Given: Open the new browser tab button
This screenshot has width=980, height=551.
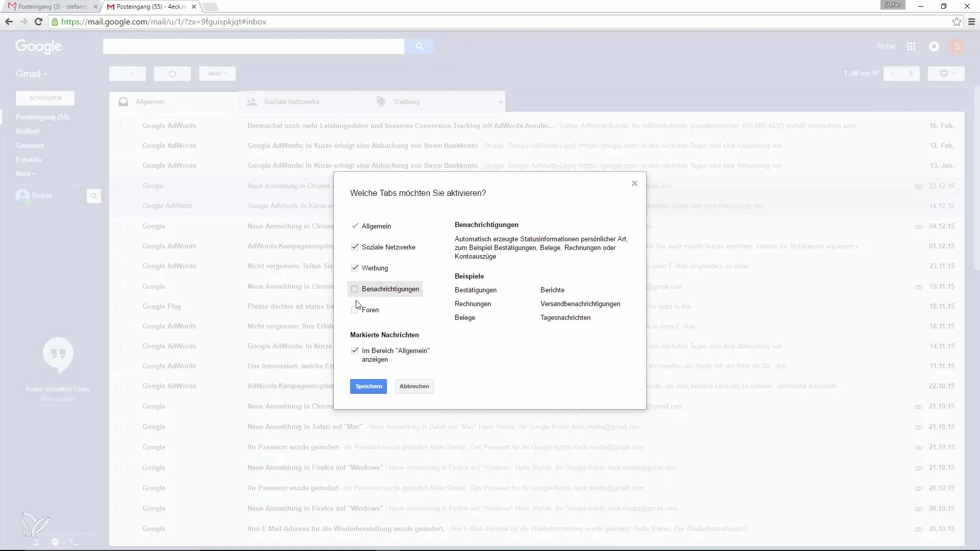Looking at the screenshot, I should click(x=210, y=7).
